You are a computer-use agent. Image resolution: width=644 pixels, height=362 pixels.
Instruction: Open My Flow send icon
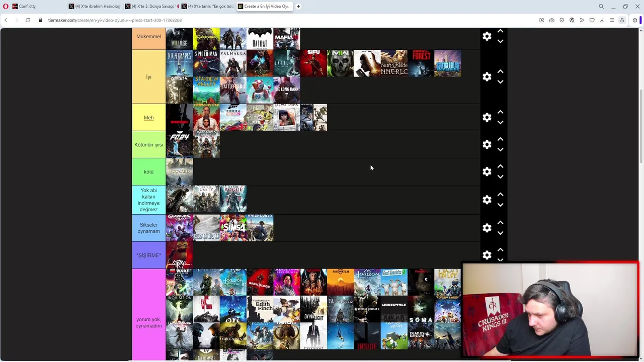click(582, 20)
